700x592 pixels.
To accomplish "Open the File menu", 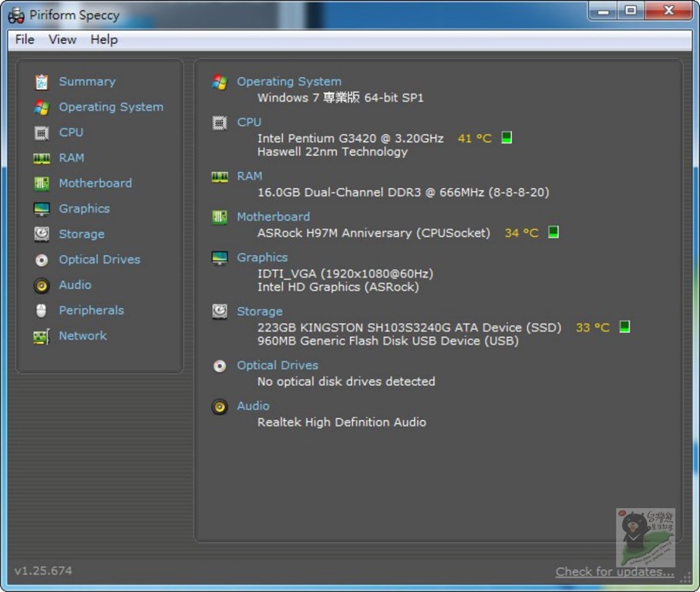I will tap(25, 40).
